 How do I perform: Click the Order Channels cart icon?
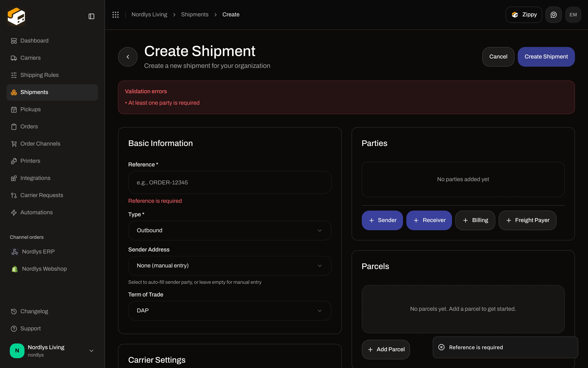click(x=14, y=144)
